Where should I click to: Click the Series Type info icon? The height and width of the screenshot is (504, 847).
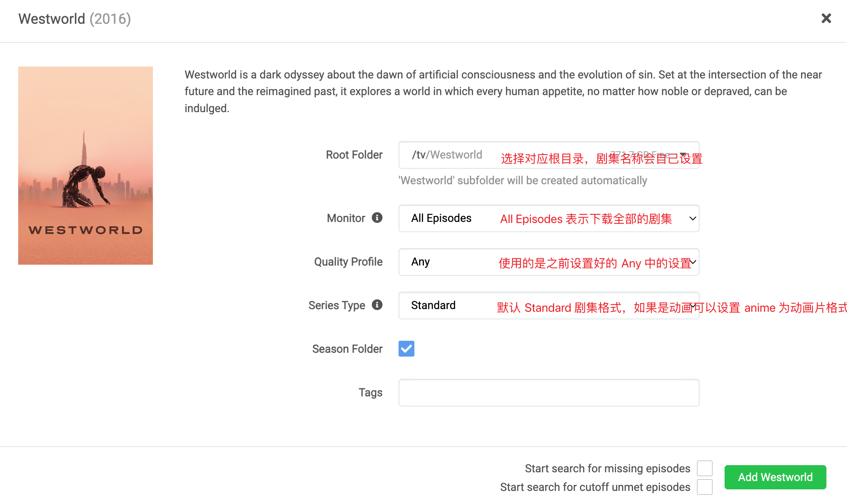coord(377,305)
